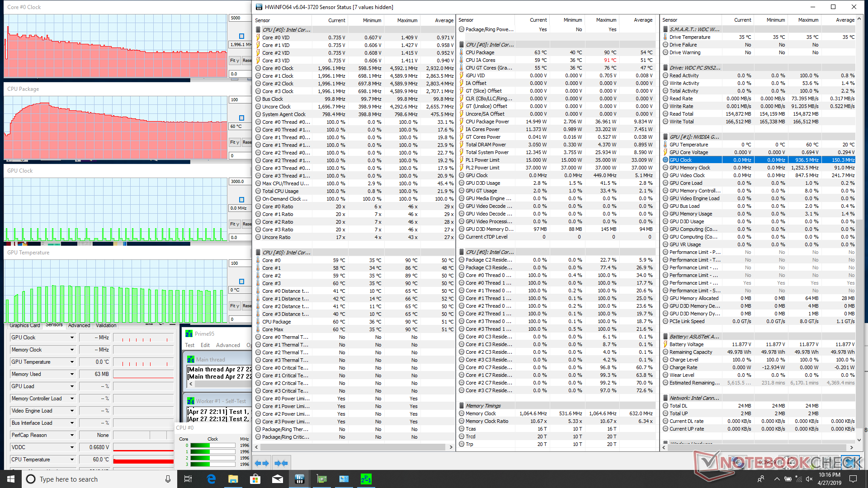Screen dimensions: 868x488
Task: Click Fit y in CPU Package graph
Action: tap(235, 142)
